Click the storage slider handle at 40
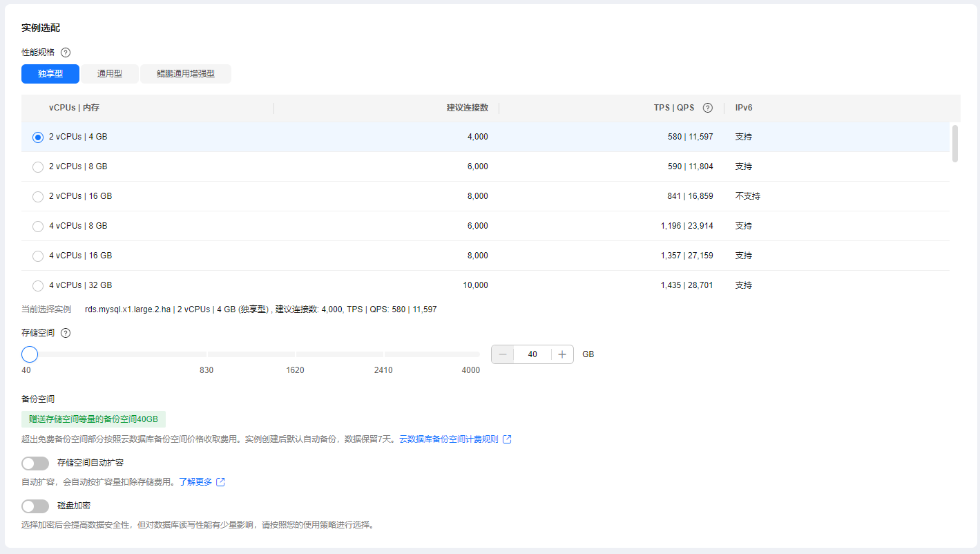 point(30,354)
